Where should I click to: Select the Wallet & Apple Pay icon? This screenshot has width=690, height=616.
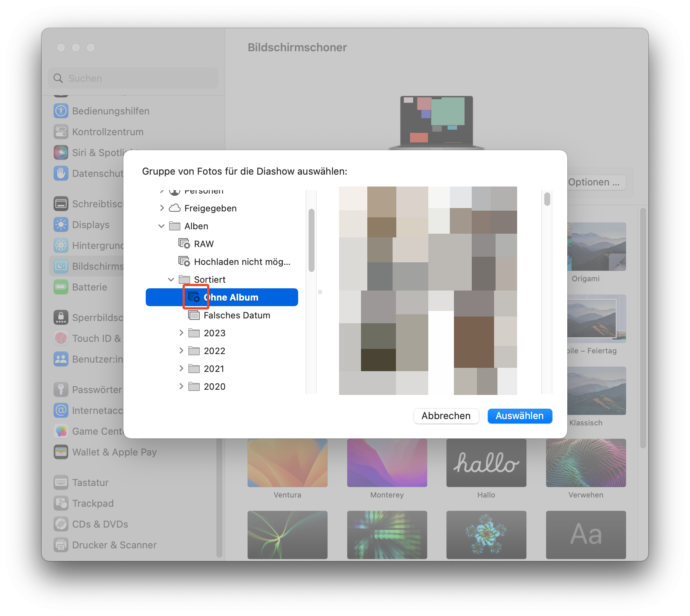tap(61, 452)
